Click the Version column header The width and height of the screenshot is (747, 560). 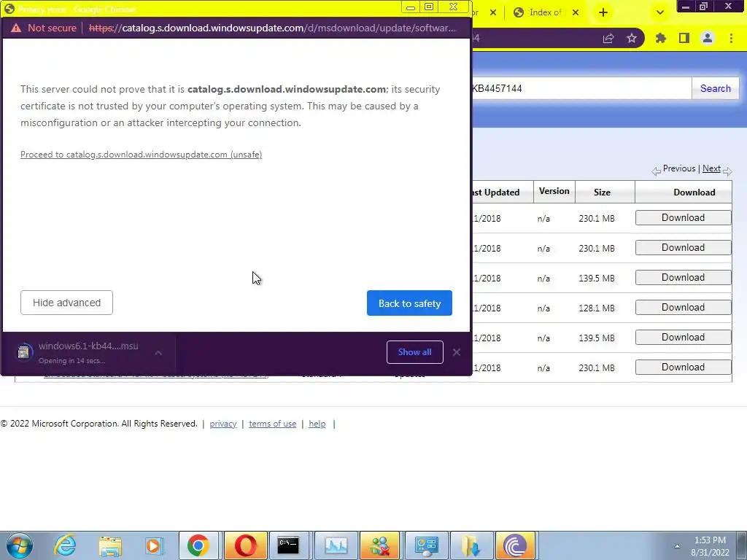point(554,192)
